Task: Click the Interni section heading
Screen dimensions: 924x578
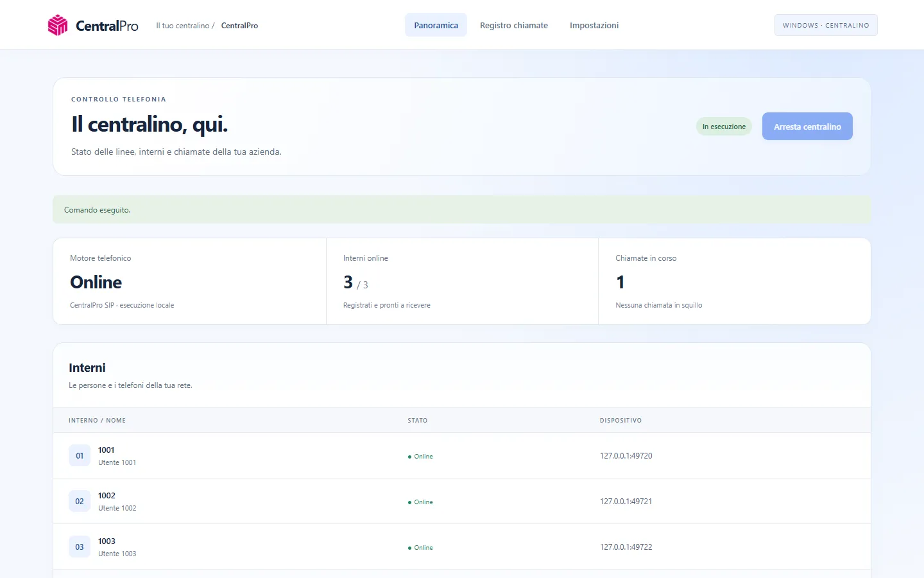Action: [x=87, y=368]
